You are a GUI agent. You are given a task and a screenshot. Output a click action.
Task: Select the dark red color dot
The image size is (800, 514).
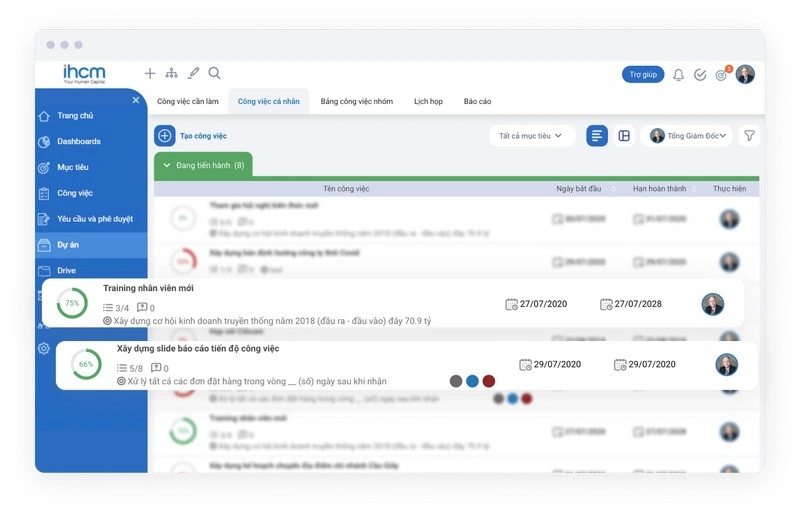[489, 381]
